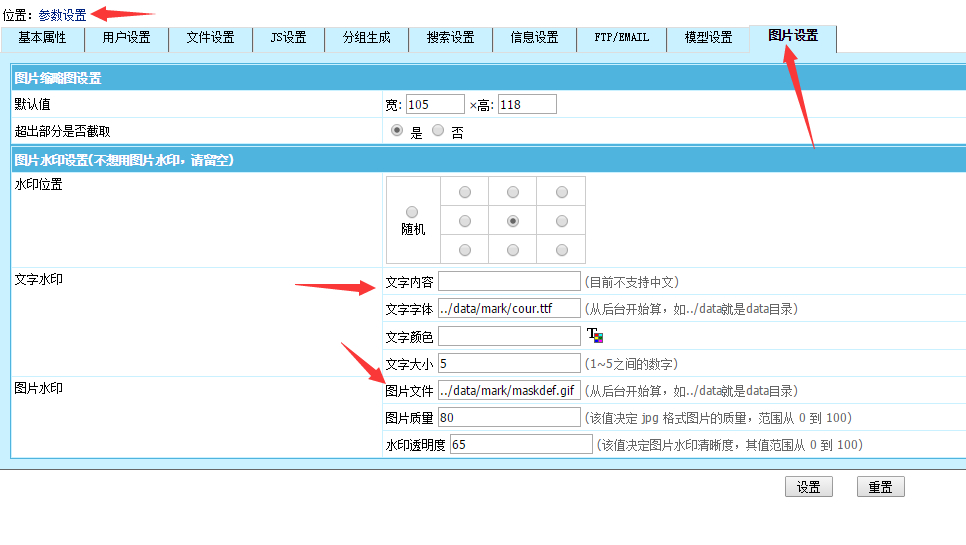Go to 文件设置 tab
The image size is (966, 545).
(x=210, y=38)
